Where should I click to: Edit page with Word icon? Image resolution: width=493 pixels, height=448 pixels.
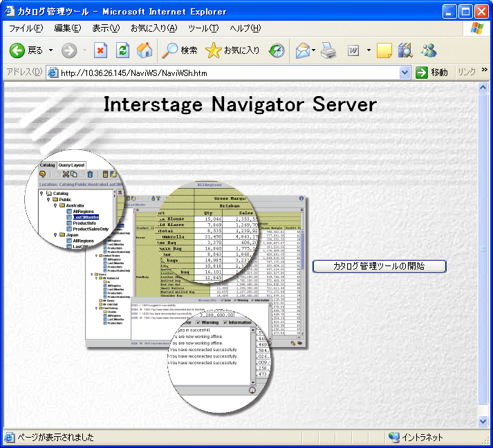point(353,50)
